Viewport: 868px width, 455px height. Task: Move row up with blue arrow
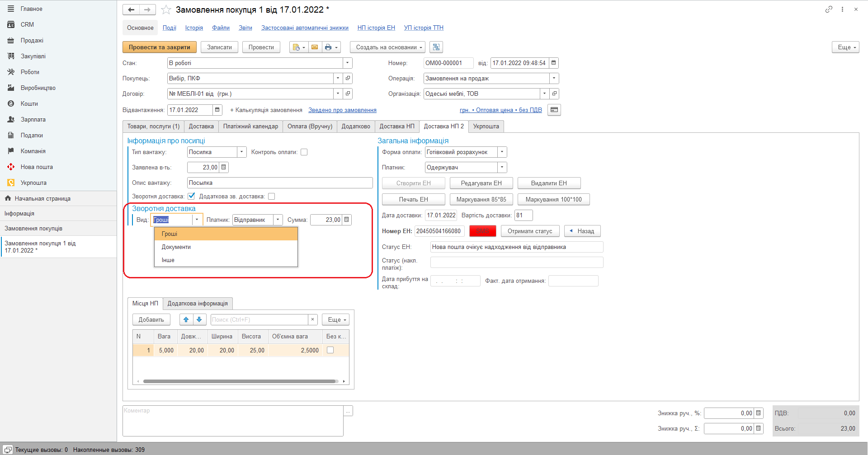(x=186, y=319)
